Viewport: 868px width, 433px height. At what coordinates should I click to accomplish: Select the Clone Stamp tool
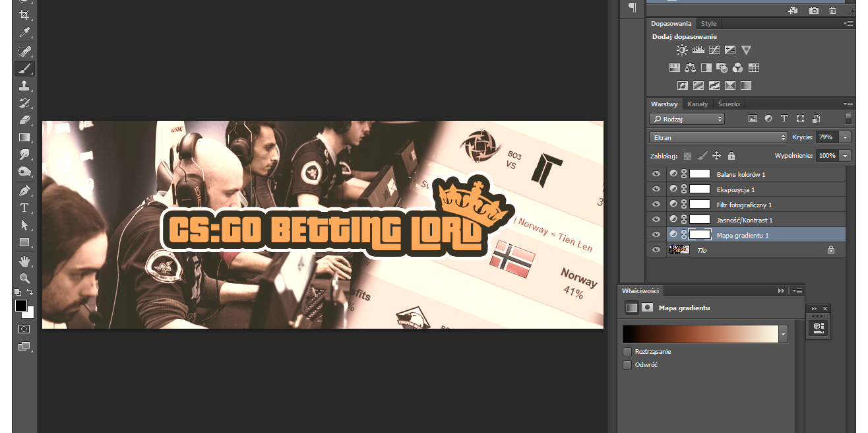24,85
